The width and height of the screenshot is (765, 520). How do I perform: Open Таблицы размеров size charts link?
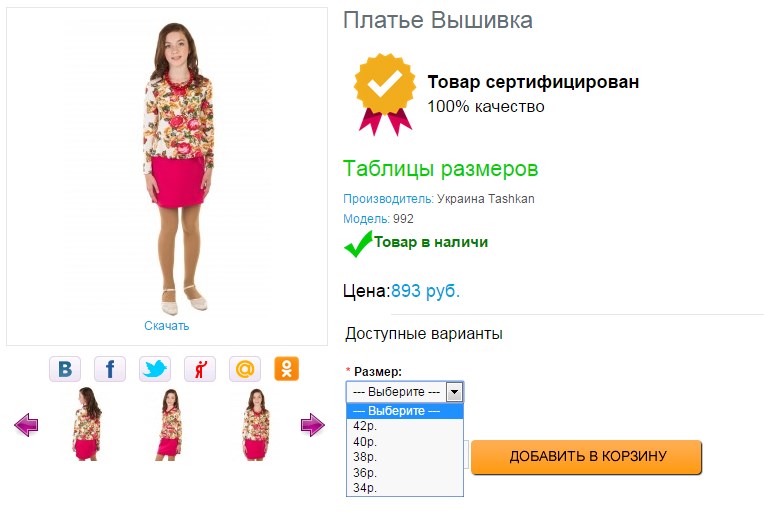coord(440,169)
